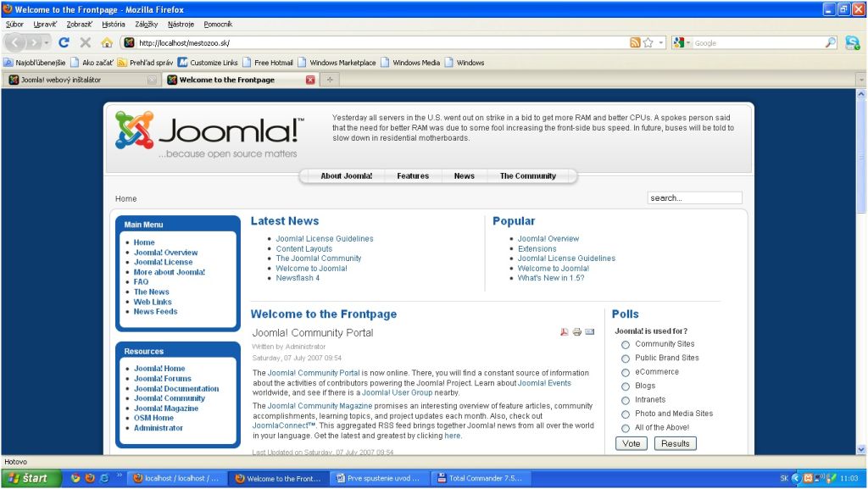Open the Zobraziť menu
Viewport: 868px width, 489px height.
(x=79, y=25)
